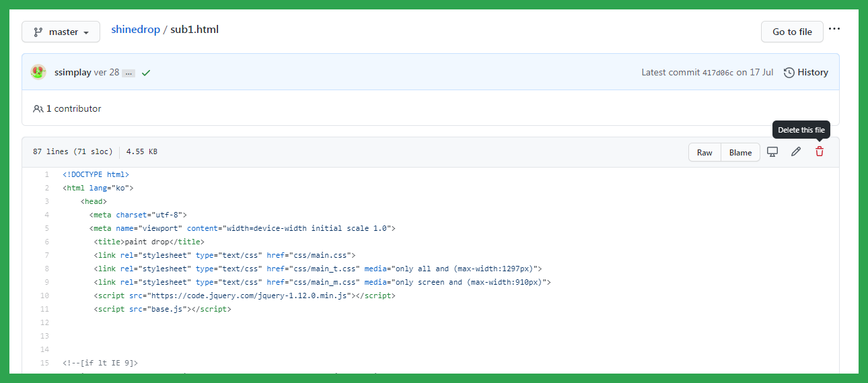Click the if lt IE 9 comment line
868x383 pixels.
(x=100, y=363)
